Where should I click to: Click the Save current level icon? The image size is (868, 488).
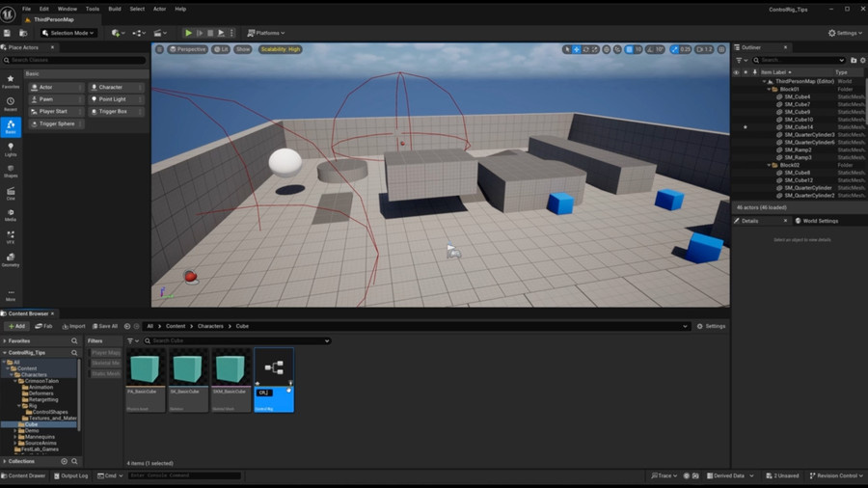coord(7,33)
